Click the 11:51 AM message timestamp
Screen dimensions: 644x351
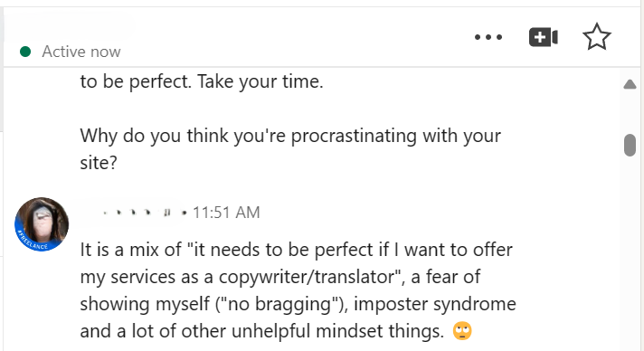point(226,213)
